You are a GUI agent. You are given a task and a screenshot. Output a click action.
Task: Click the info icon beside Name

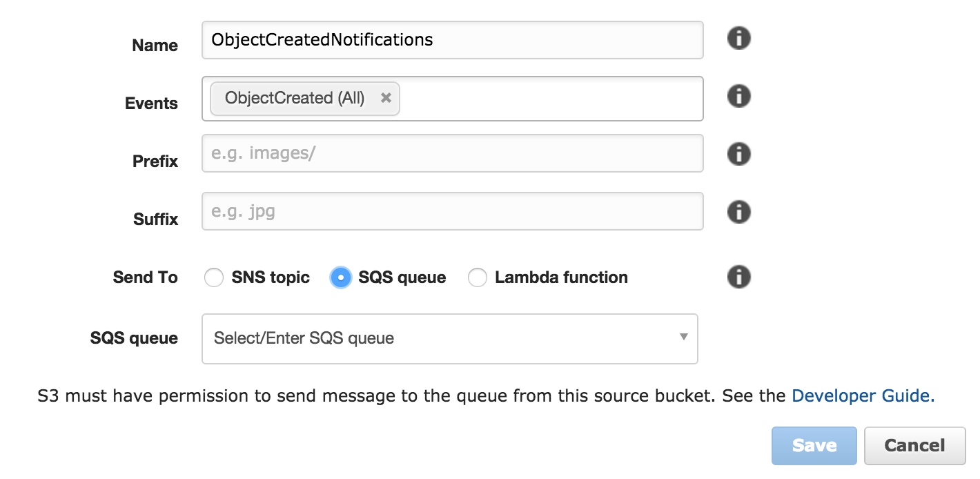point(738,38)
